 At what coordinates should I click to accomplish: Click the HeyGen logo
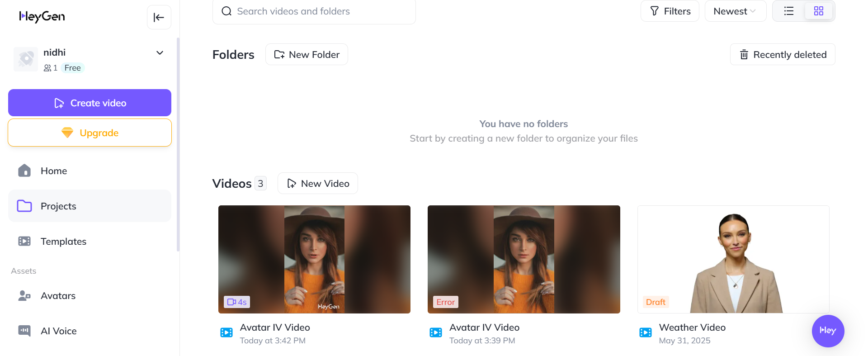click(42, 17)
